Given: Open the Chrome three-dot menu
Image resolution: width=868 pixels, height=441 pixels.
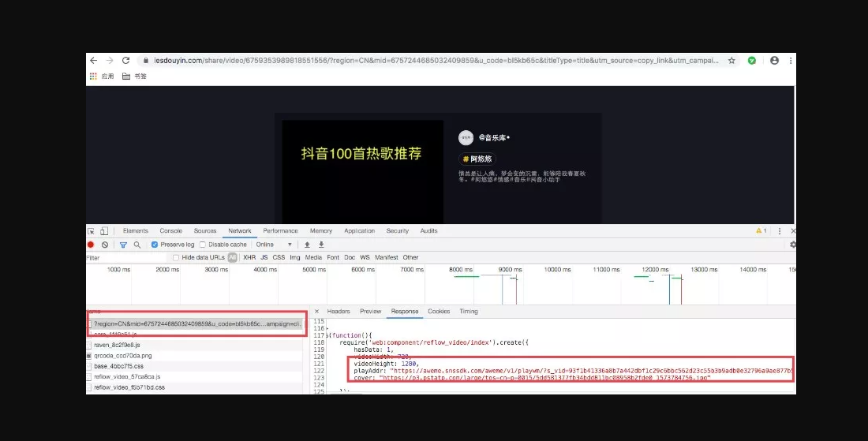Looking at the screenshot, I should coord(791,60).
